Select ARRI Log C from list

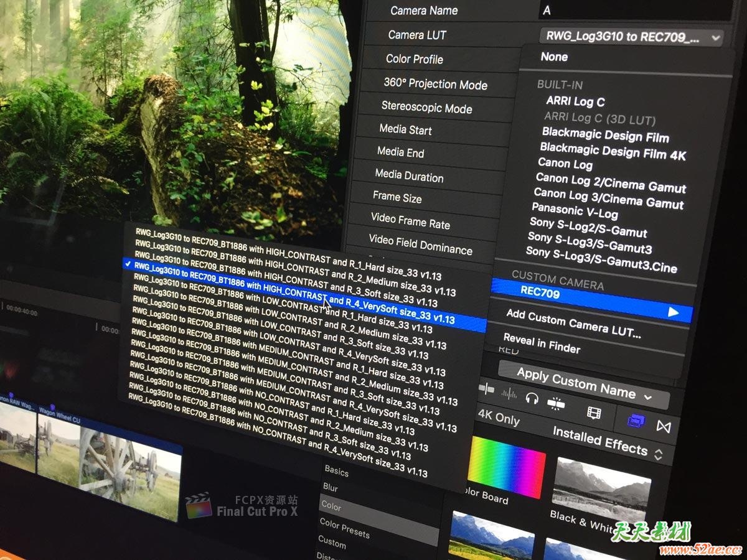(575, 101)
